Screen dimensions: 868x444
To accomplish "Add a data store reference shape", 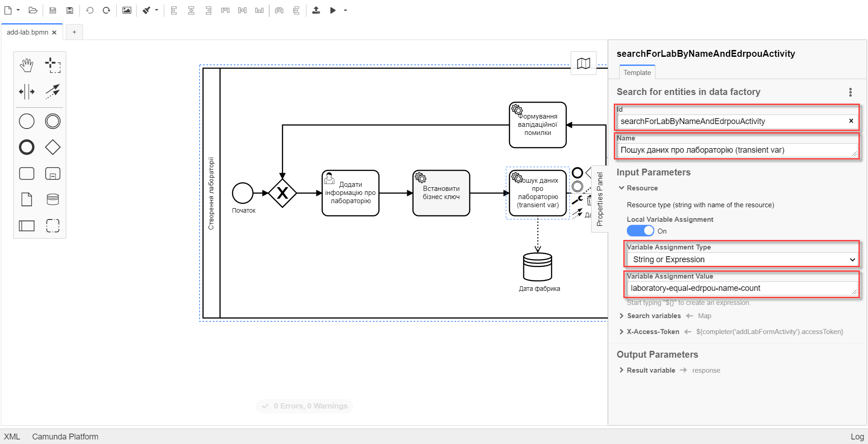I will click(53, 200).
